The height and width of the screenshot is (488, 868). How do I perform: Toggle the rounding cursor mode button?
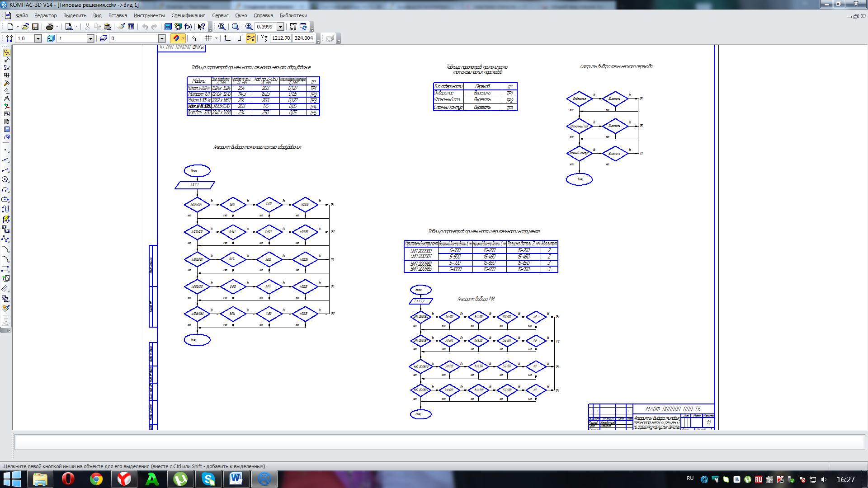[250, 38]
